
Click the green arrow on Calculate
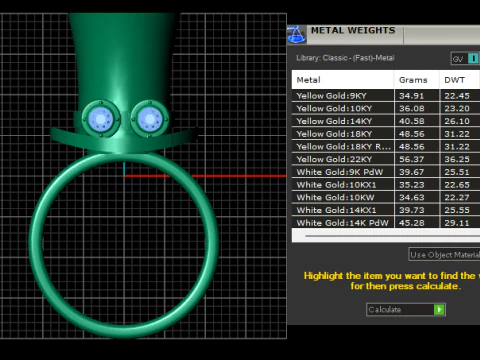click(x=439, y=310)
